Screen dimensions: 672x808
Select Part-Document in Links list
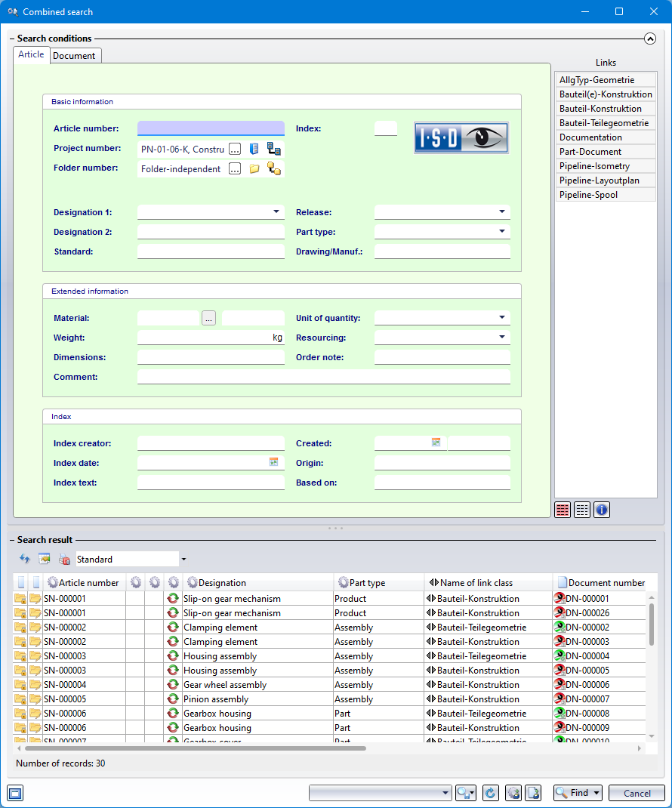coord(605,152)
